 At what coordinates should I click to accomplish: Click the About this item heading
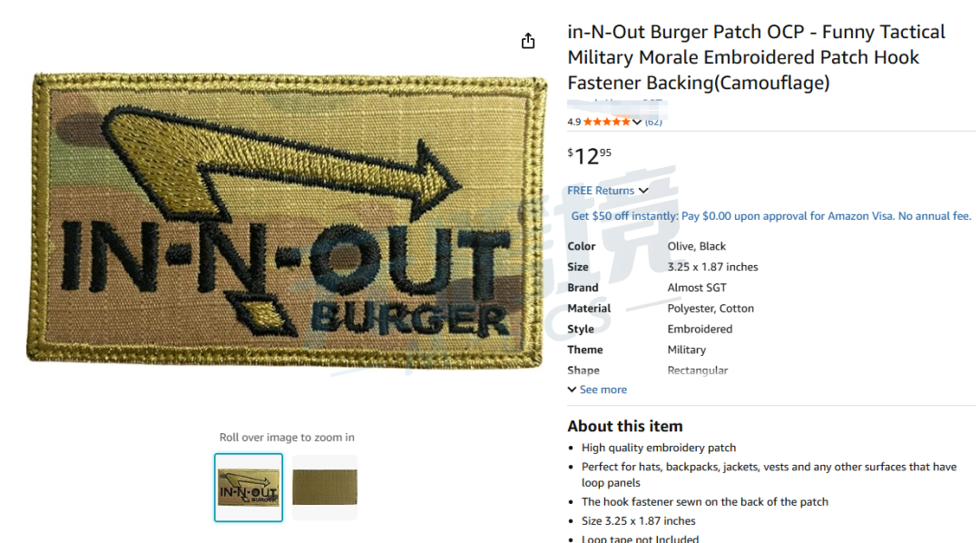click(625, 426)
